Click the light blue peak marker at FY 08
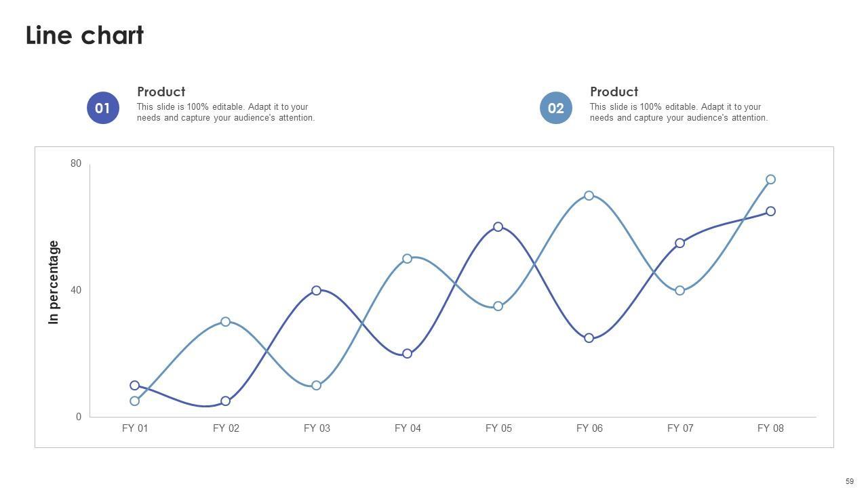 pyautogui.click(x=770, y=180)
